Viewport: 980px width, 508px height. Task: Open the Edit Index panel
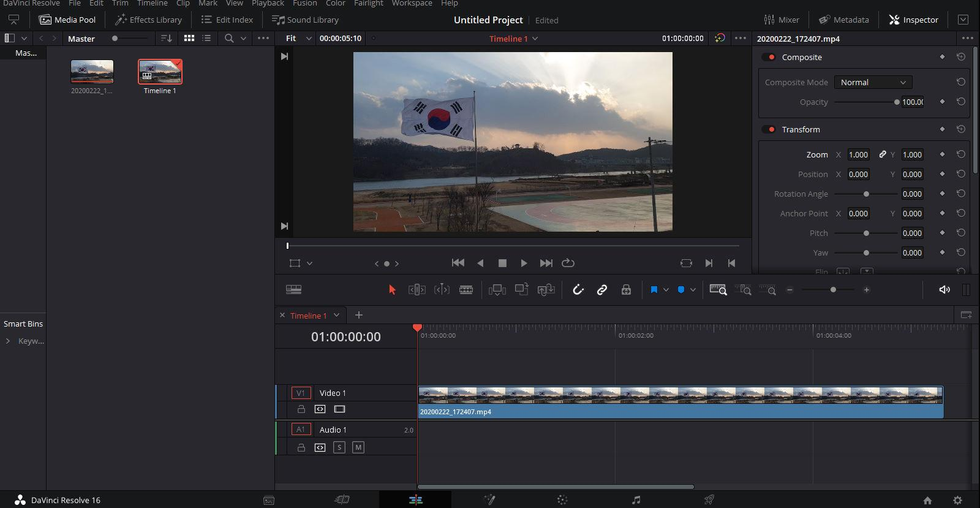227,20
